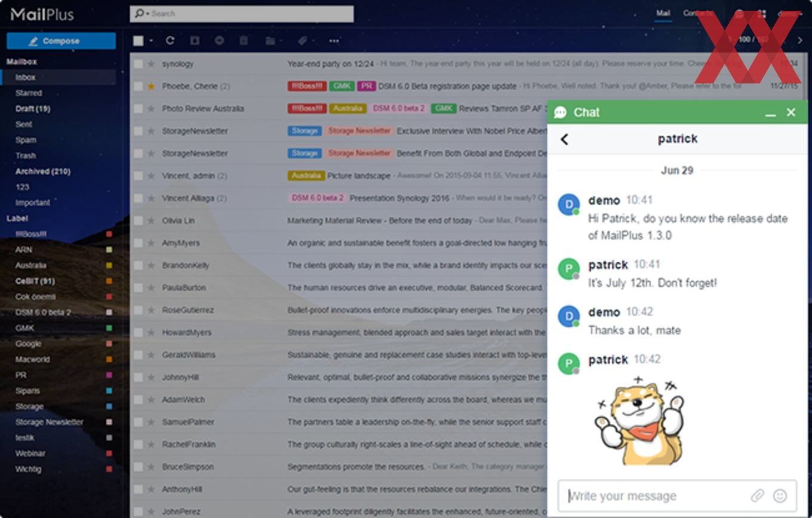Click the blue Siparis color swatch in the sidebar

click(x=109, y=391)
